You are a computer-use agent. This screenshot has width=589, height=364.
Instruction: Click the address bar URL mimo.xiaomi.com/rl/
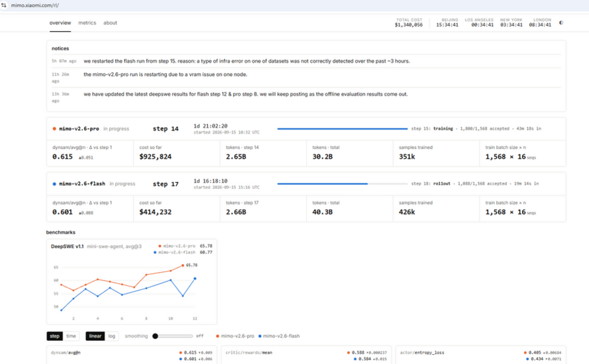[35, 5]
